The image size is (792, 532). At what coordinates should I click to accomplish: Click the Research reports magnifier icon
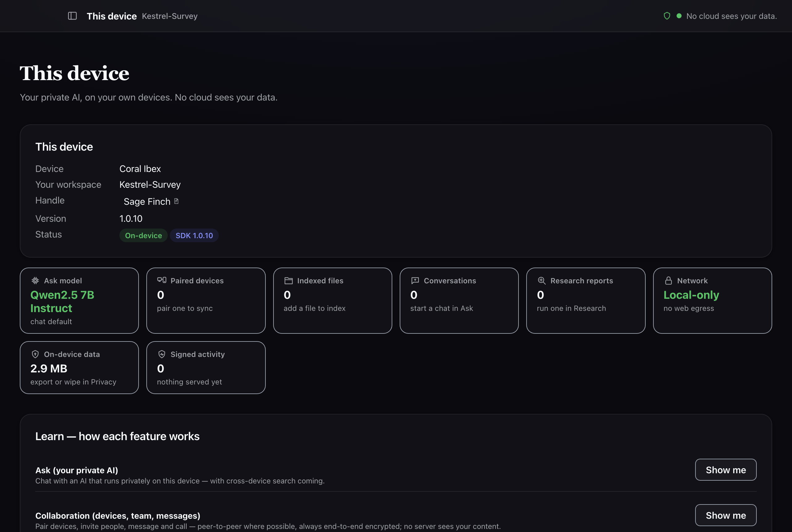coord(542,281)
